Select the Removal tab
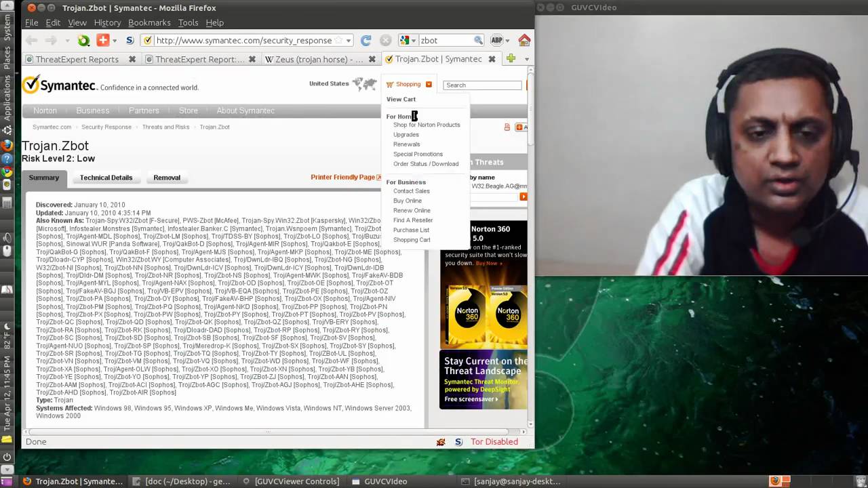The height and width of the screenshot is (488, 868). (167, 178)
